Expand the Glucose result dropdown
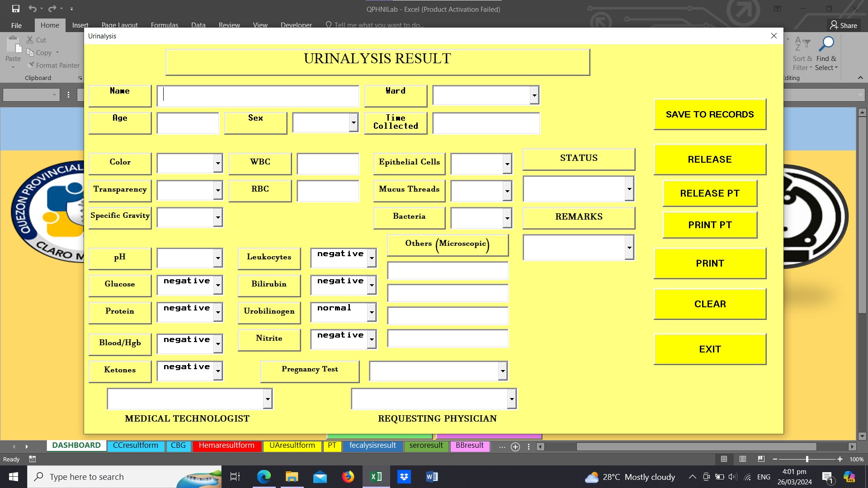The image size is (868, 488). point(218,285)
